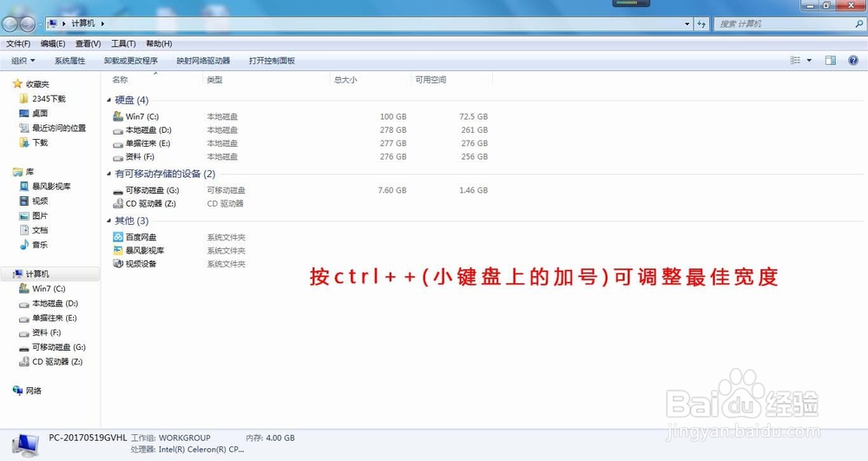Open the 帮助(H) menu

pos(159,43)
